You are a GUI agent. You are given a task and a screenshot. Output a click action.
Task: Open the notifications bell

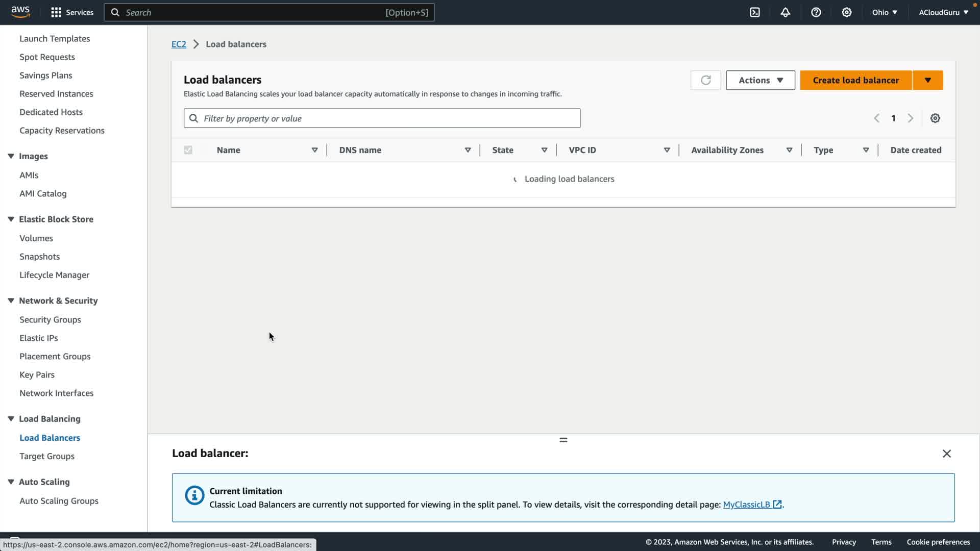(786, 12)
